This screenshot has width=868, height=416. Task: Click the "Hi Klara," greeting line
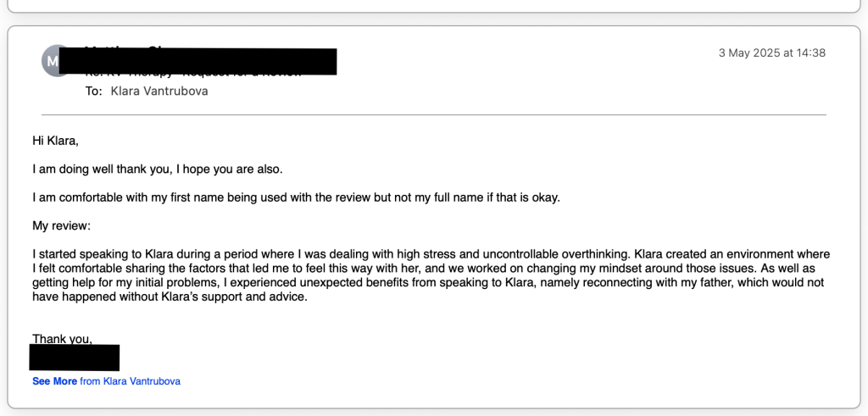(x=55, y=141)
